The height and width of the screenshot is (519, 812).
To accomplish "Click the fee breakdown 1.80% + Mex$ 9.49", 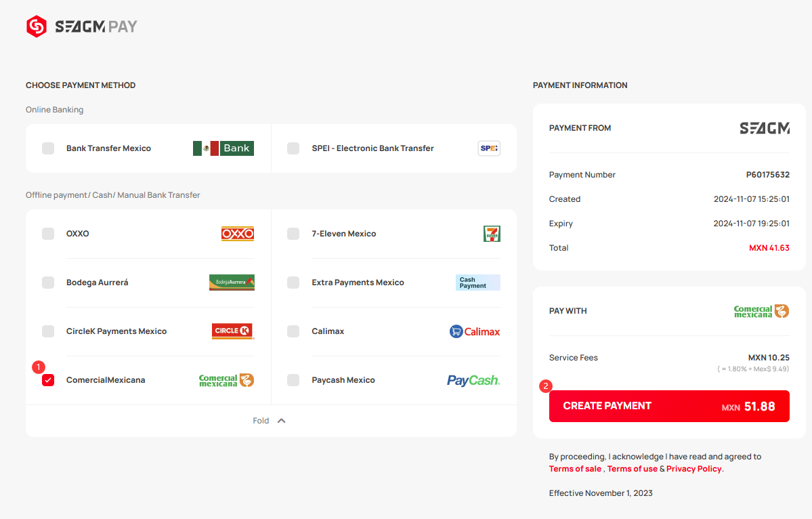I will tap(753, 369).
